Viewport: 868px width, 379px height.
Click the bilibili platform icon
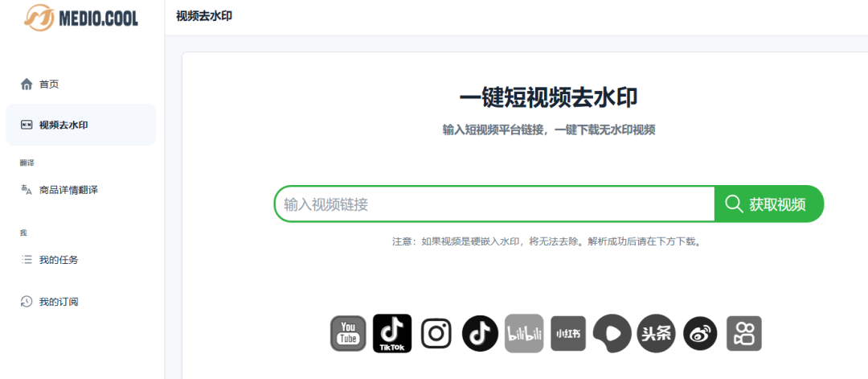coord(524,334)
